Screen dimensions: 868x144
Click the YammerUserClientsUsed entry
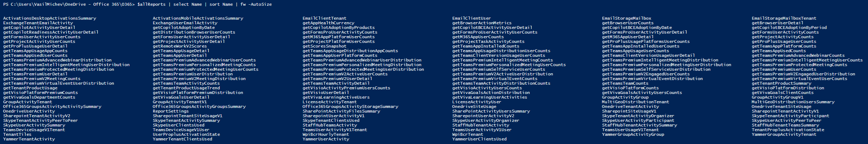pos(479,139)
